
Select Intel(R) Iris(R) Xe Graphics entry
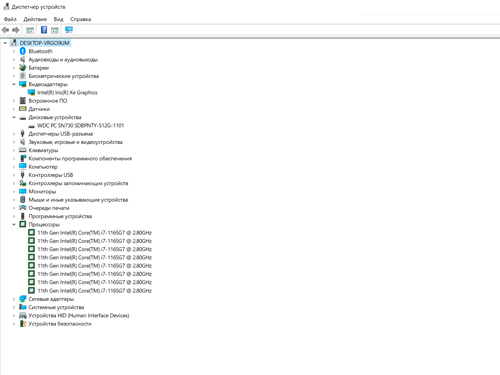coord(67,93)
